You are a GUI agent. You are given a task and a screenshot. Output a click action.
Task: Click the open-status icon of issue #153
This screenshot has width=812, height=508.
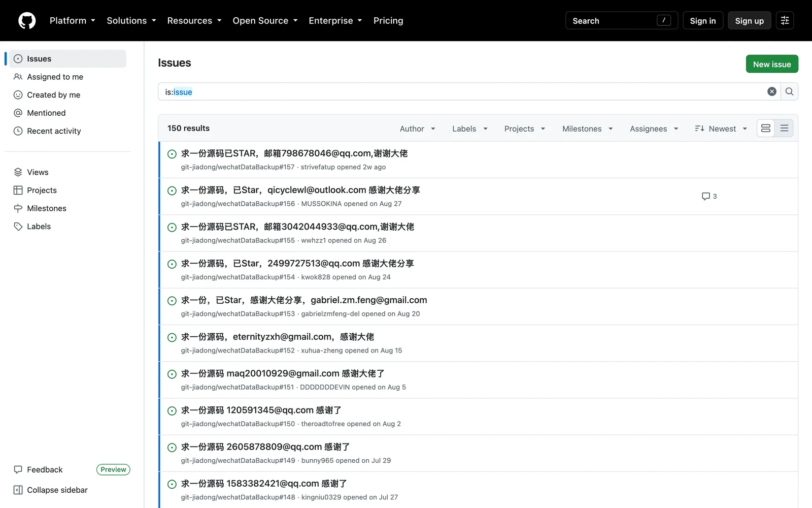pyautogui.click(x=172, y=301)
